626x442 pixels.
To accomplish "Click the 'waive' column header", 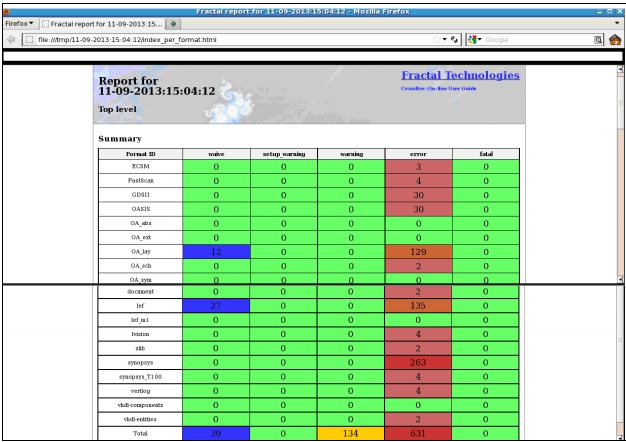I will (216, 154).
